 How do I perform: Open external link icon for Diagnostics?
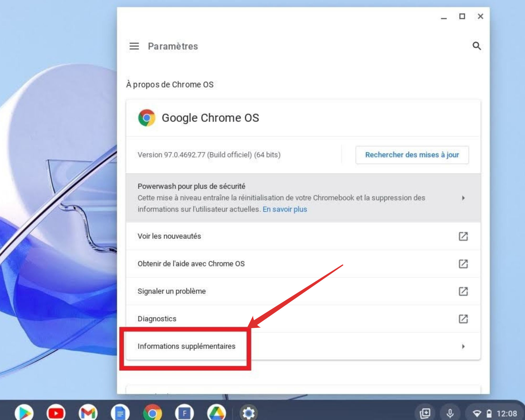pos(463,319)
